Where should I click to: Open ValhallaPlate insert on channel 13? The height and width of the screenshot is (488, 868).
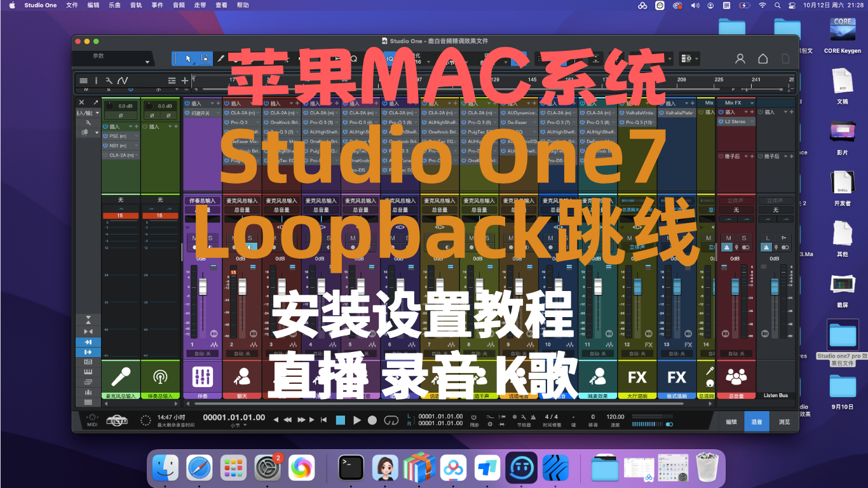(676, 112)
